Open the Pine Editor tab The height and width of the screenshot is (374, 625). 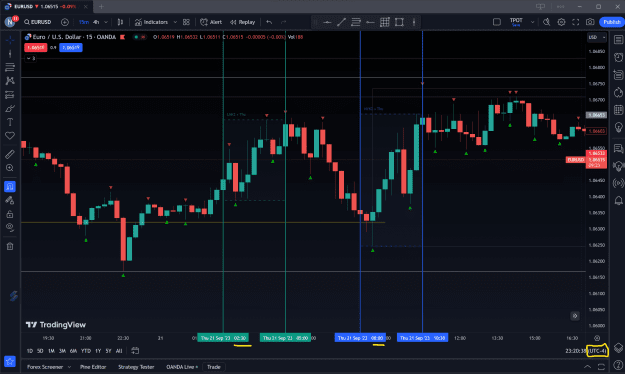click(x=93, y=367)
